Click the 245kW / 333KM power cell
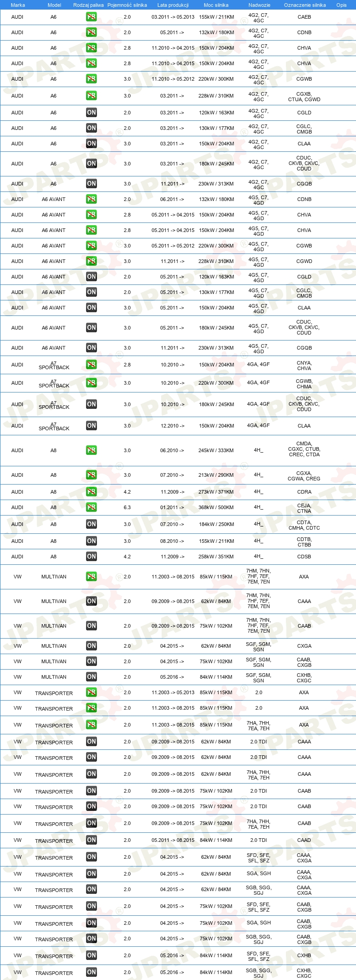The image size is (356, 980). 216,450
